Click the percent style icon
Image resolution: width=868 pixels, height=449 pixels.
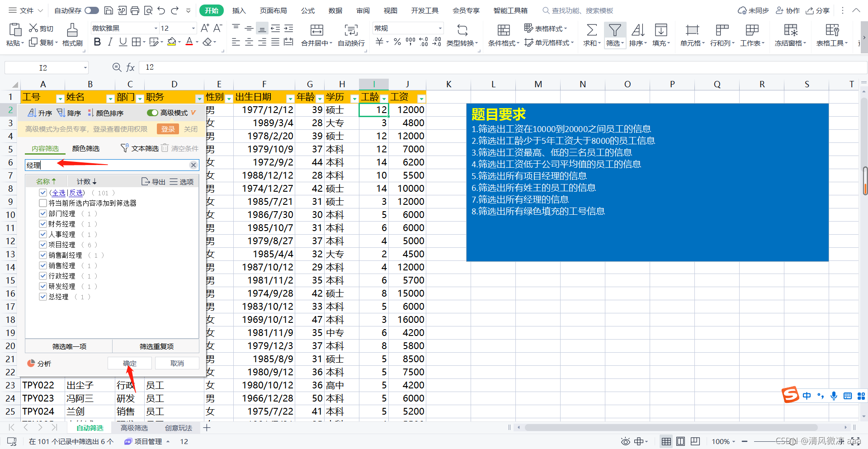[397, 42]
